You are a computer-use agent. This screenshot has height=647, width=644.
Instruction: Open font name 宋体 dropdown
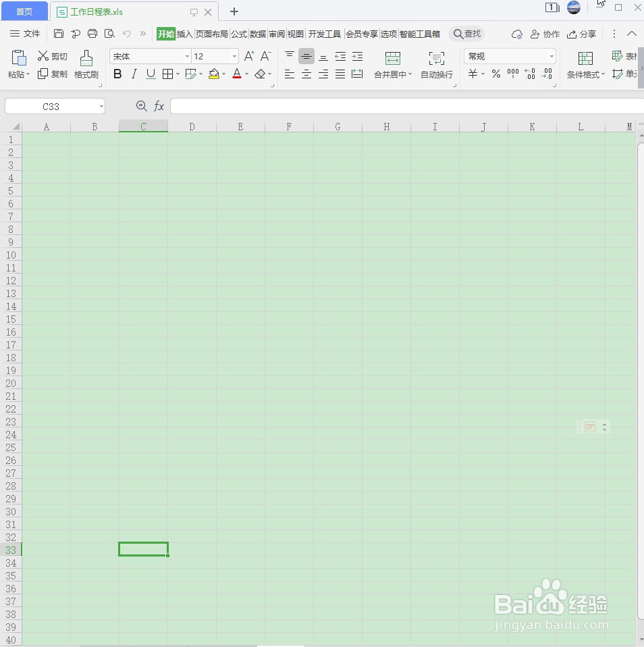coord(187,56)
